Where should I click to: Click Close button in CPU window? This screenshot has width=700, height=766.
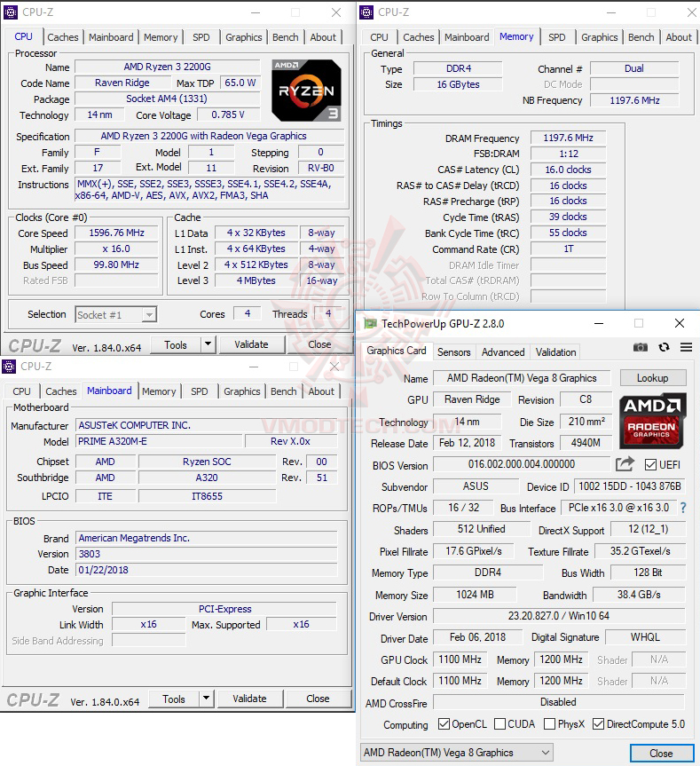[319, 344]
